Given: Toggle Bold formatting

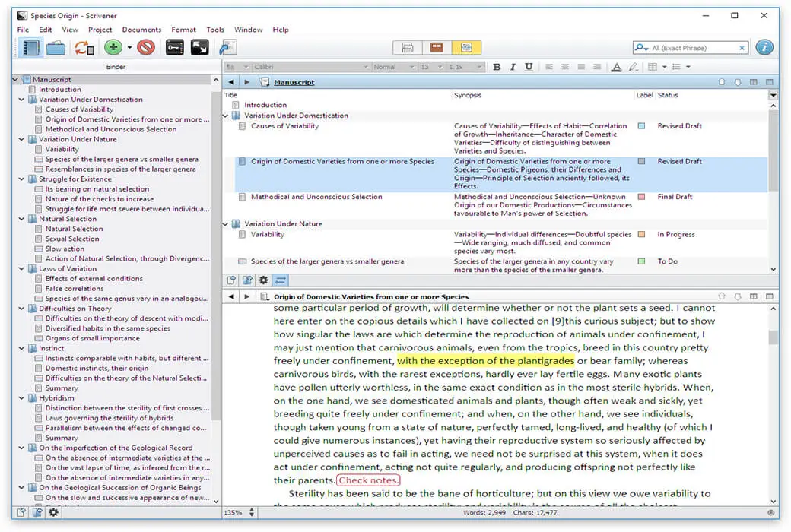Looking at the screenshot, I should pos(497,67).
